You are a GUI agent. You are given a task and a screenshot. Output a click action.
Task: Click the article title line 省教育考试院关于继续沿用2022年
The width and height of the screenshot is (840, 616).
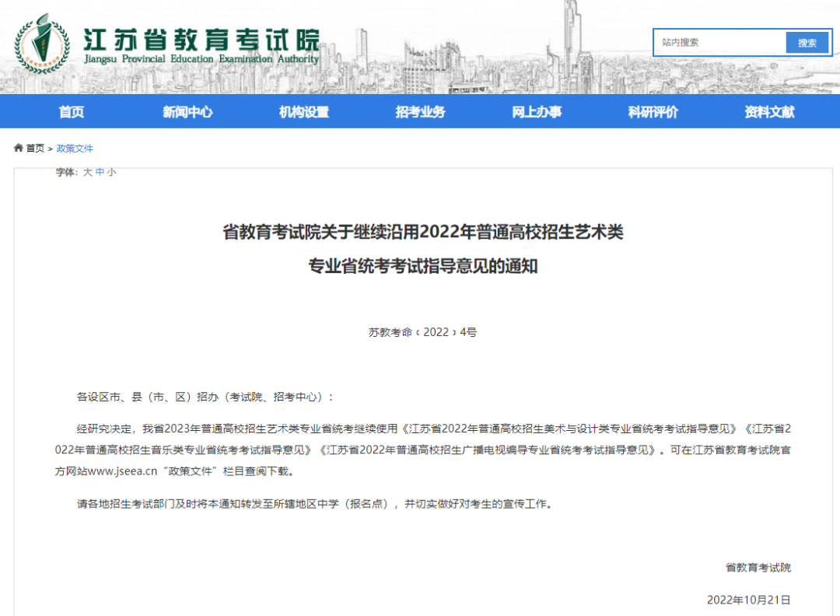click(422, 232)
